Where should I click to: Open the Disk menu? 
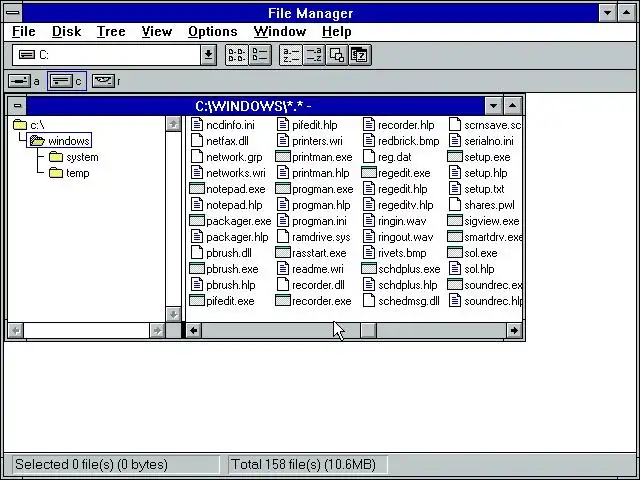[x=67, y=31]
